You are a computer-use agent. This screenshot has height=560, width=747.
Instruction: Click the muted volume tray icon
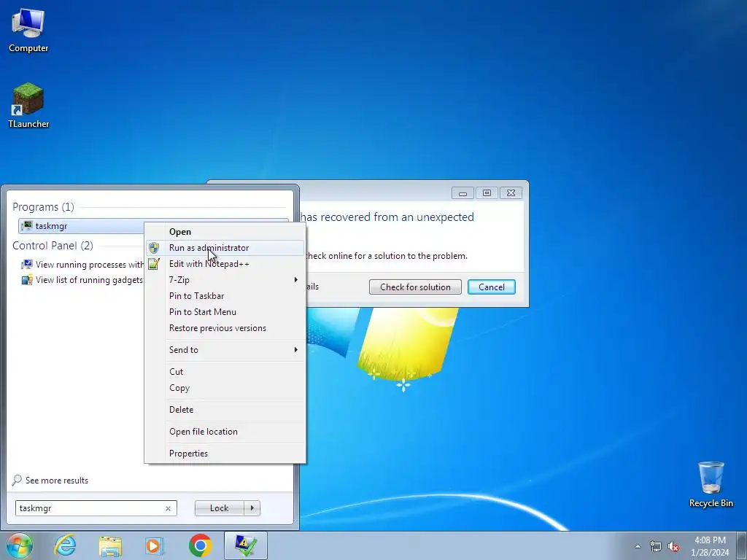point(673,546)
